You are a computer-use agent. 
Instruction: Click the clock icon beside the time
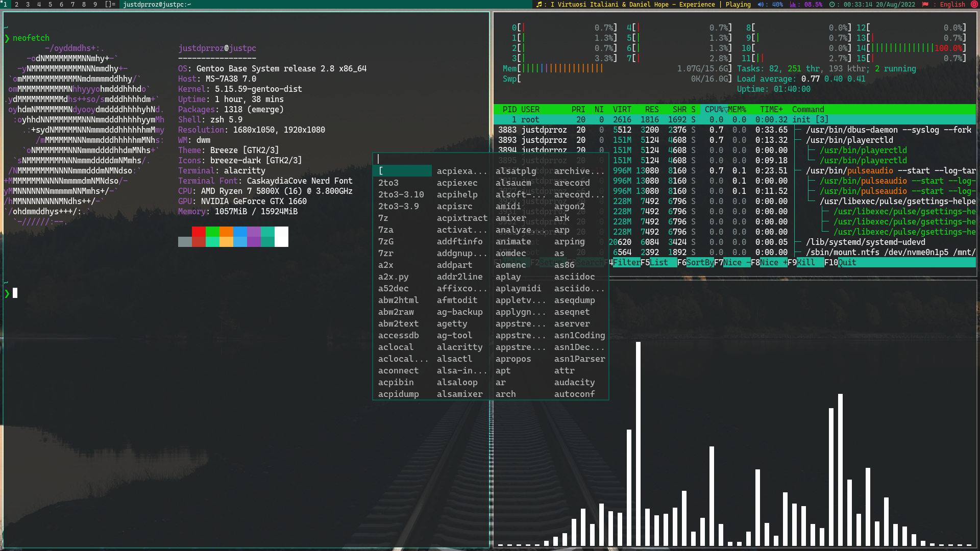832,5
